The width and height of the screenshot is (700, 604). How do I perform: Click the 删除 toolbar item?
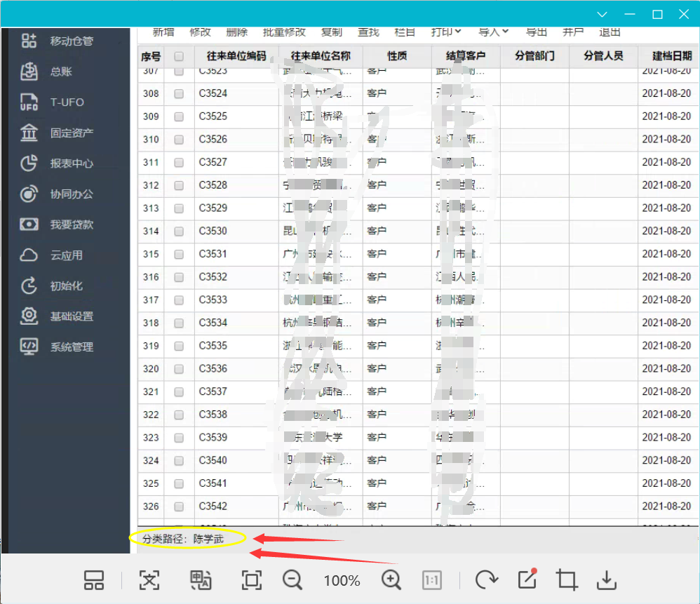(236, 32)
